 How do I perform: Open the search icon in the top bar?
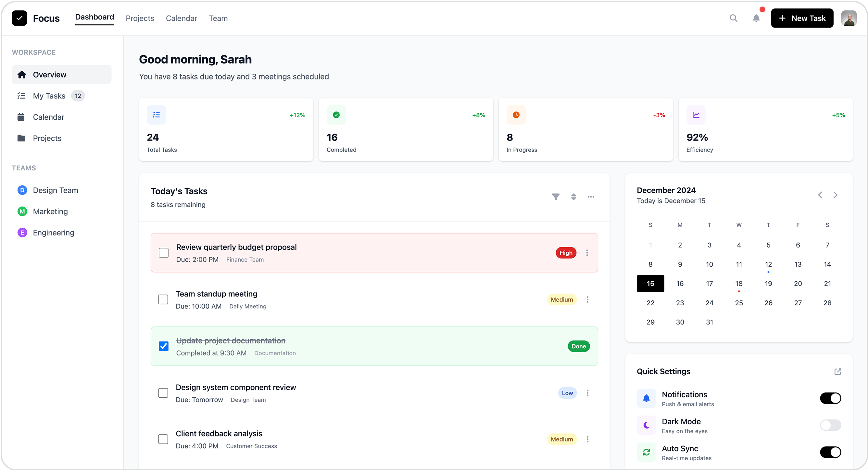[x=734, y=18]
